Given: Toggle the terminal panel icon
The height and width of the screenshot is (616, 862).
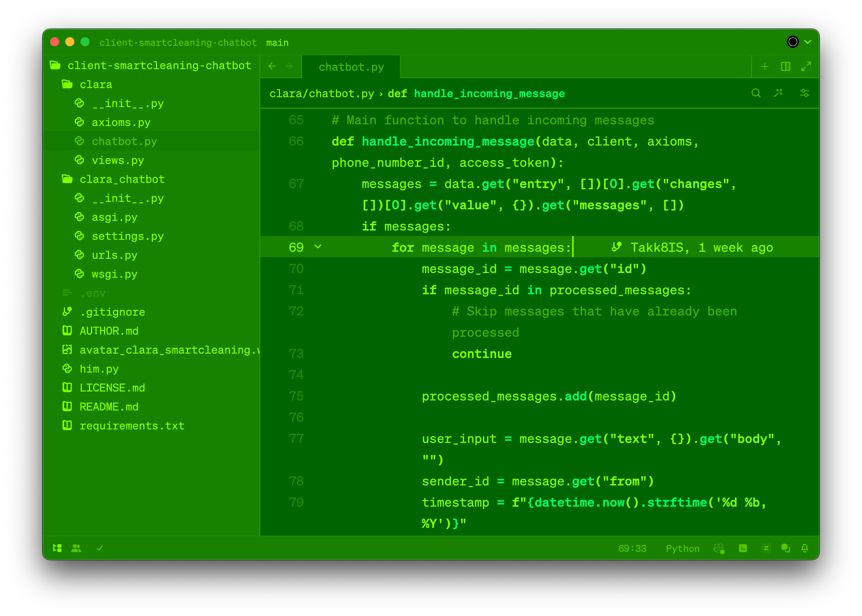Looking at the screenshot, I should pos(743,548).
